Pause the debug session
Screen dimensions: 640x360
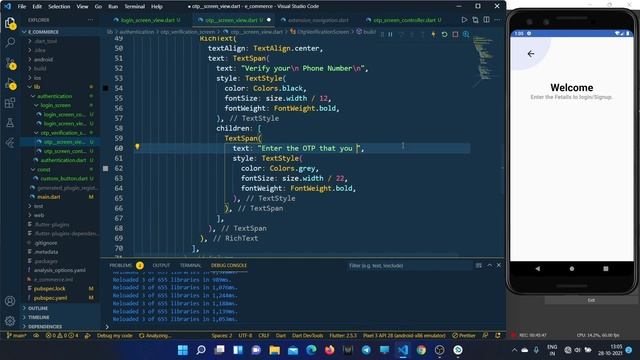390,34
